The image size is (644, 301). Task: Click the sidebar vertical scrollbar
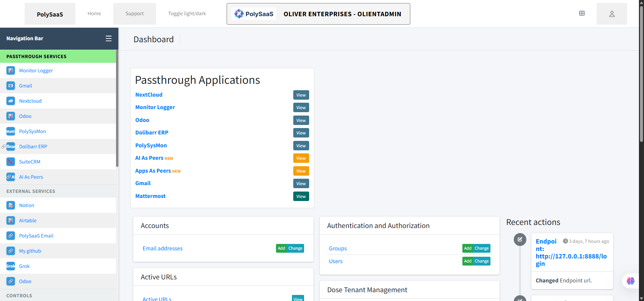click(117, 108)
